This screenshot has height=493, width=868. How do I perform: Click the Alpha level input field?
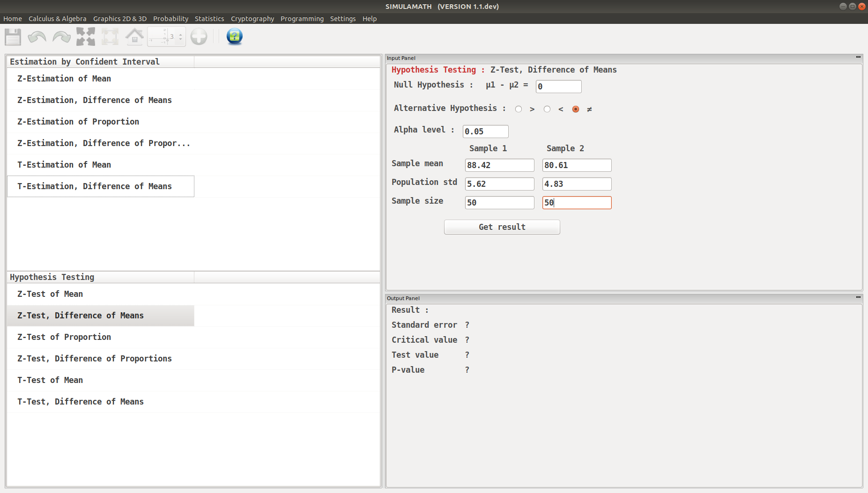[x=486, y=132]
